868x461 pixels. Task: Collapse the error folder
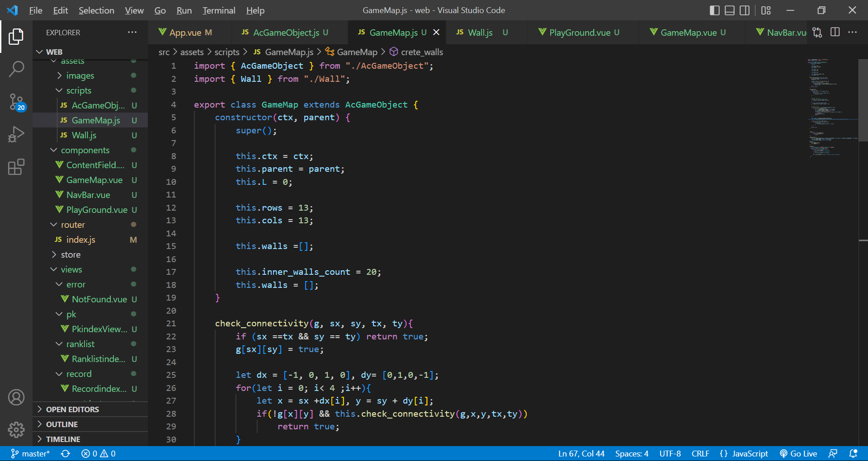90,284
